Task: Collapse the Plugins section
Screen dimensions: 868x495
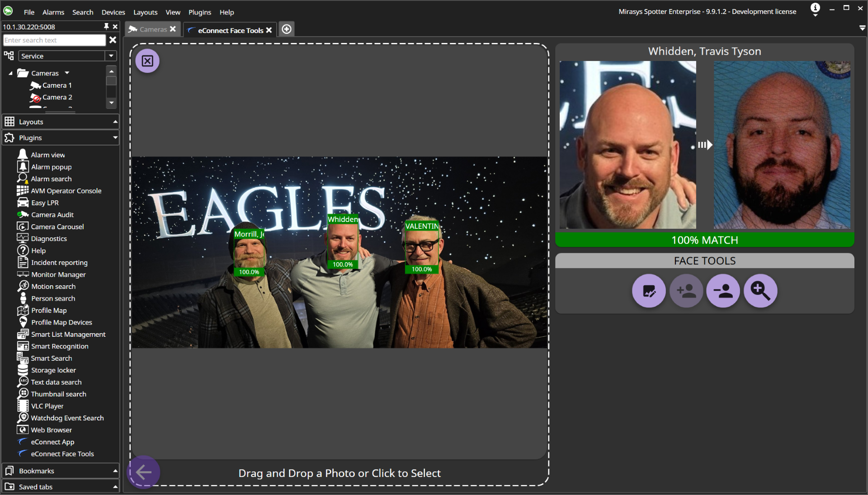Action: 60,138
